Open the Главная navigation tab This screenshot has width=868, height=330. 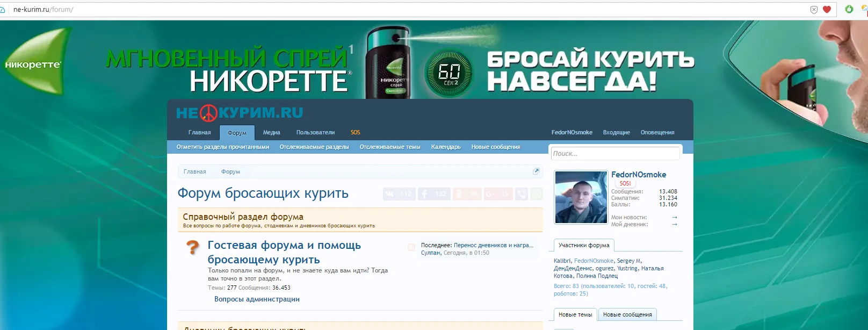click(x=199, y=132)
